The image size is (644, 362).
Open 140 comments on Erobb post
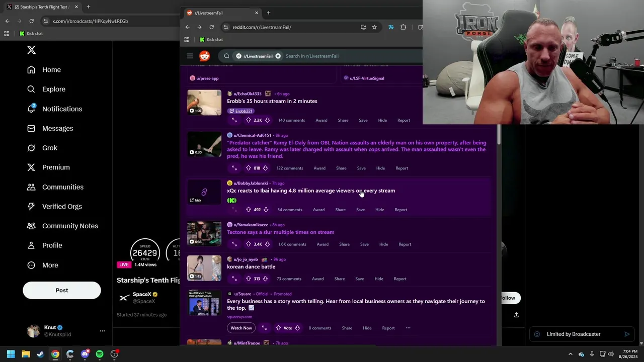coord(292,120)
